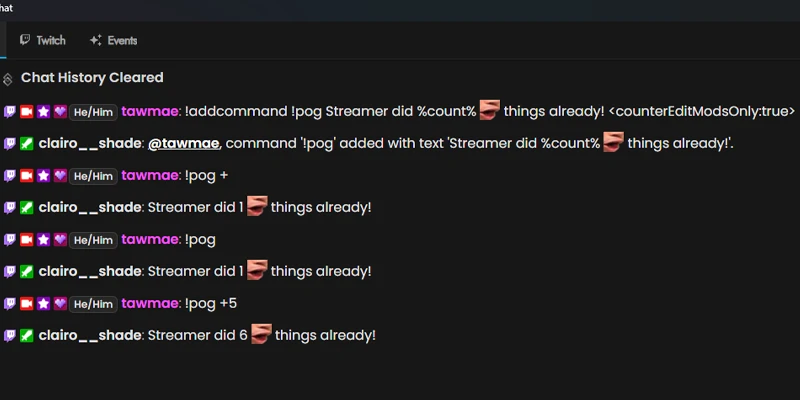This screenshot has width=800, height=400.
Task: Click lips emote in 'Streamer did 6' message
Action: coord(261,334)
